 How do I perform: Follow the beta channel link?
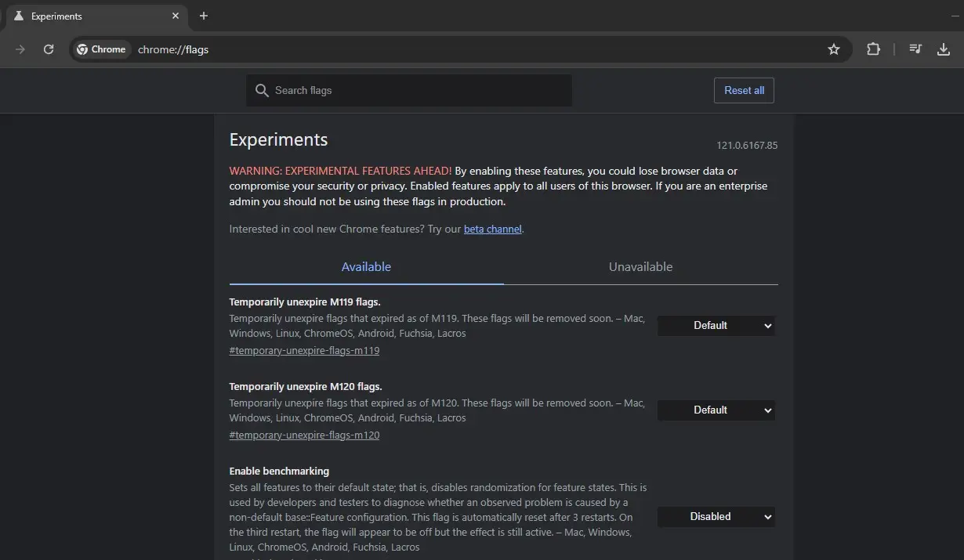(492, 229)
